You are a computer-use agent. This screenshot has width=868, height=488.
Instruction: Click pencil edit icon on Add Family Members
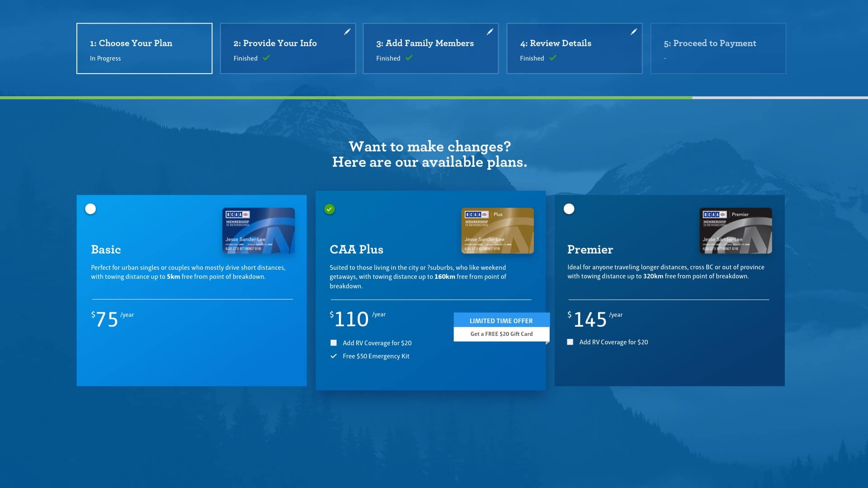pos(490,32)
